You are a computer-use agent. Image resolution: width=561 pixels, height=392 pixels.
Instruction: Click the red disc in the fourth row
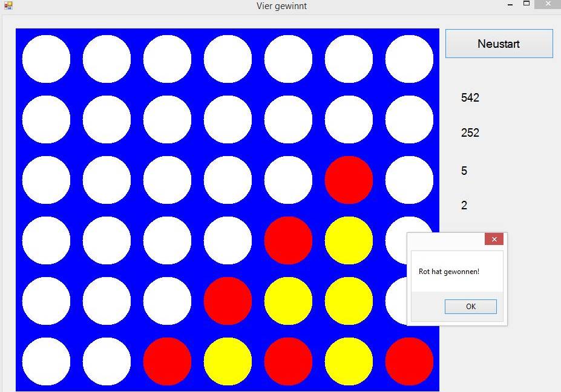coord(288,240)
